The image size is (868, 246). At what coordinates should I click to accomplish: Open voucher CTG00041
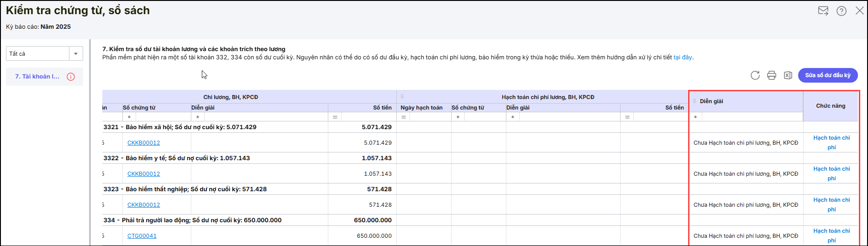click(x=142, y=236)
